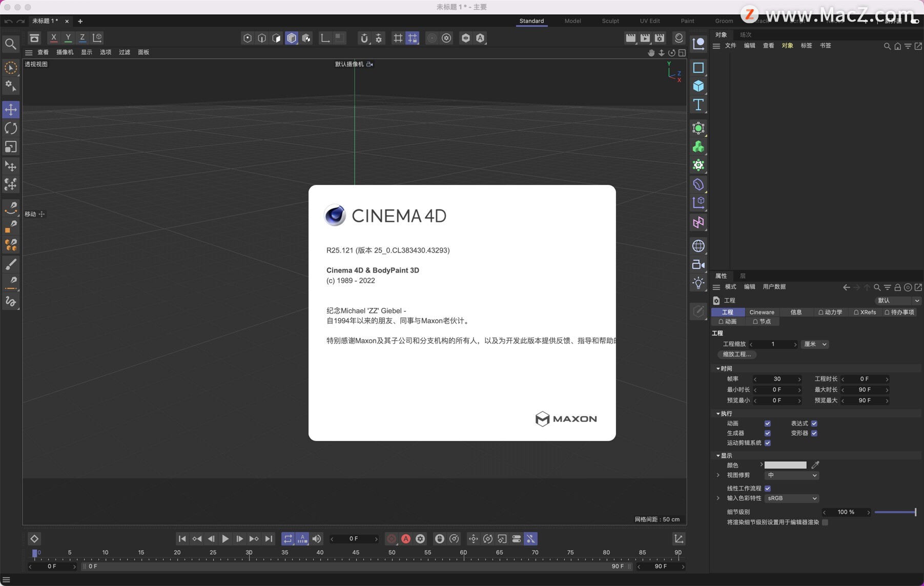This screenshot has height=586, width=924.
Task: Open the Cineware attribute tab
Action: coord(762,312)
